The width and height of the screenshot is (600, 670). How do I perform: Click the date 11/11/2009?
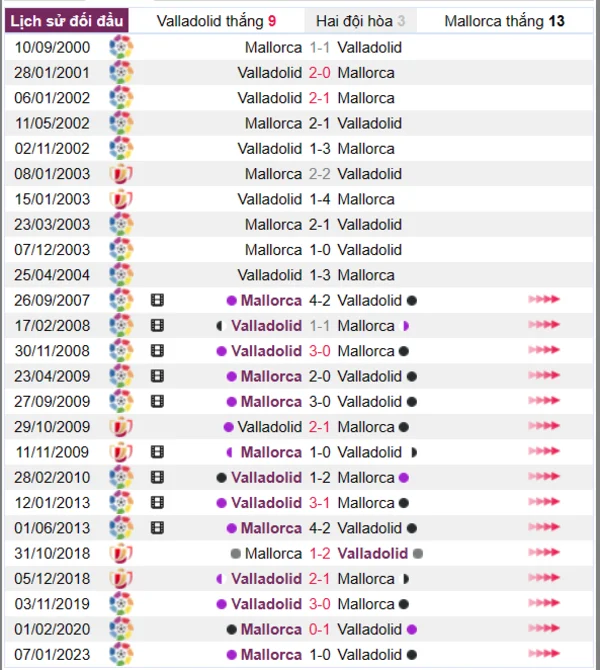[52, 452]
